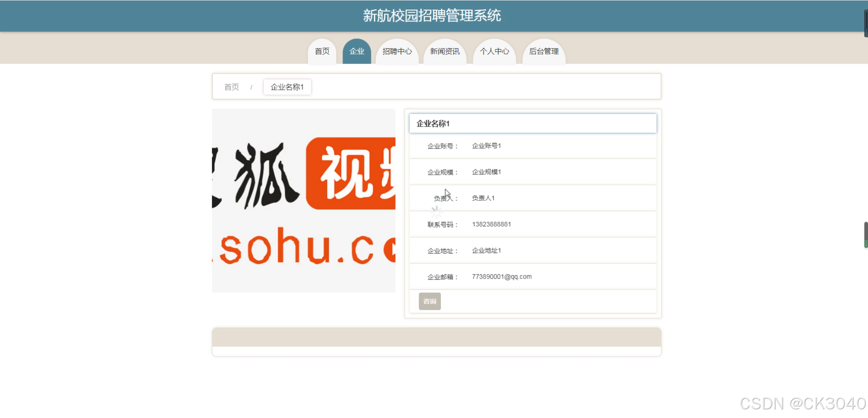This screenshot has width=868, height=418.
Task: Click the 企业规模 field label
Action: tap(442, 172)
